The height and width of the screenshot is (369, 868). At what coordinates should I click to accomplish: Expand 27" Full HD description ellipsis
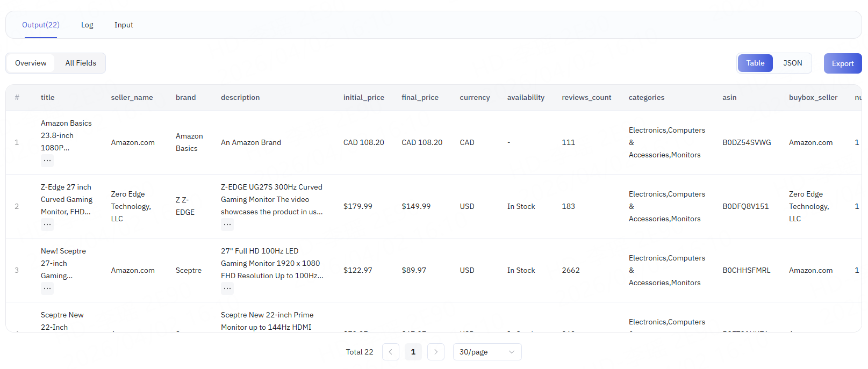[227, 288]
